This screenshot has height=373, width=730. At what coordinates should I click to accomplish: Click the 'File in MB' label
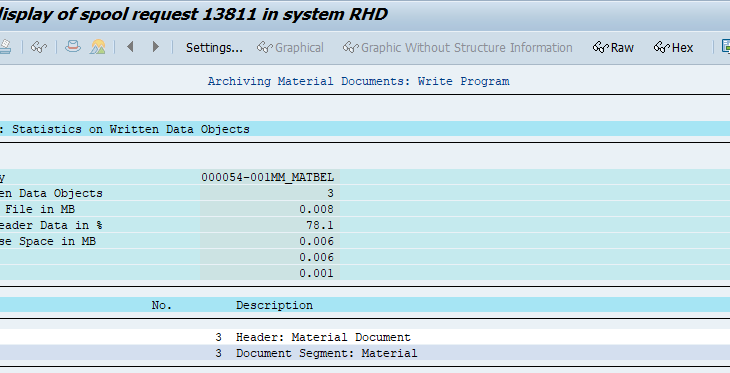click(x=40, y=209)
